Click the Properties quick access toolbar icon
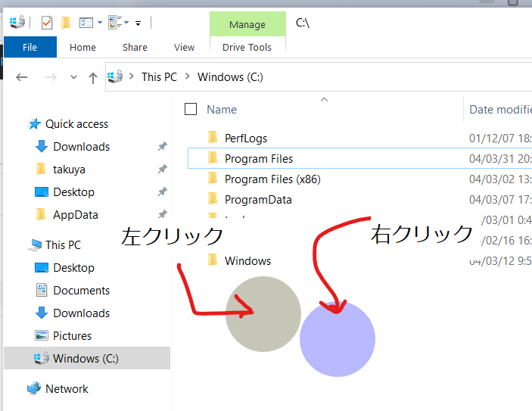 (47, 23)
